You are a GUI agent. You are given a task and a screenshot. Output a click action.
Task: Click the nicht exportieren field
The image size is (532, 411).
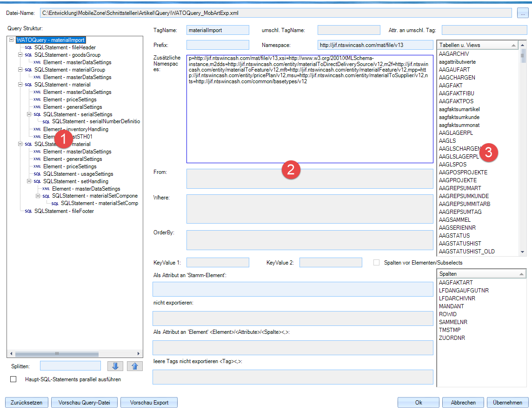(x=293, y=318)
